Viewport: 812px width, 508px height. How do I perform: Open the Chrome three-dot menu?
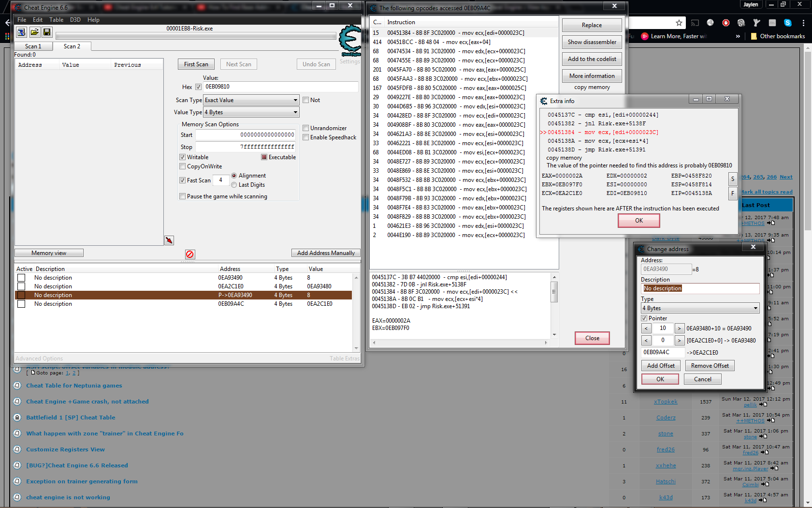point(803,23)
